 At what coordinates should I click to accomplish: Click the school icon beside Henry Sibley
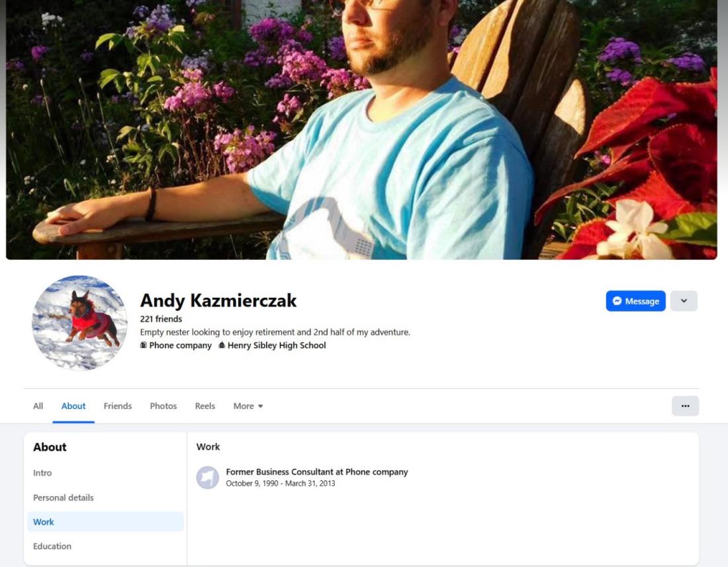pyautogui.click(x=222, y=345)
